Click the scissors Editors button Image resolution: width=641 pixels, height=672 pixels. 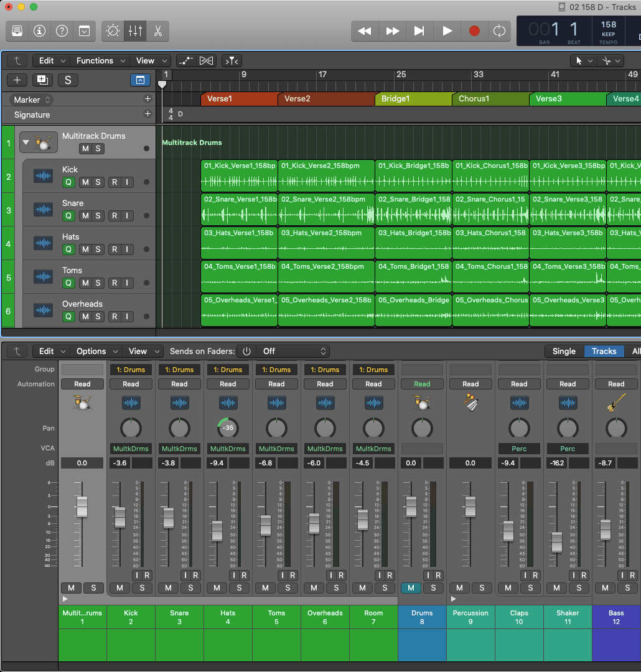click(x=157, y=30)
